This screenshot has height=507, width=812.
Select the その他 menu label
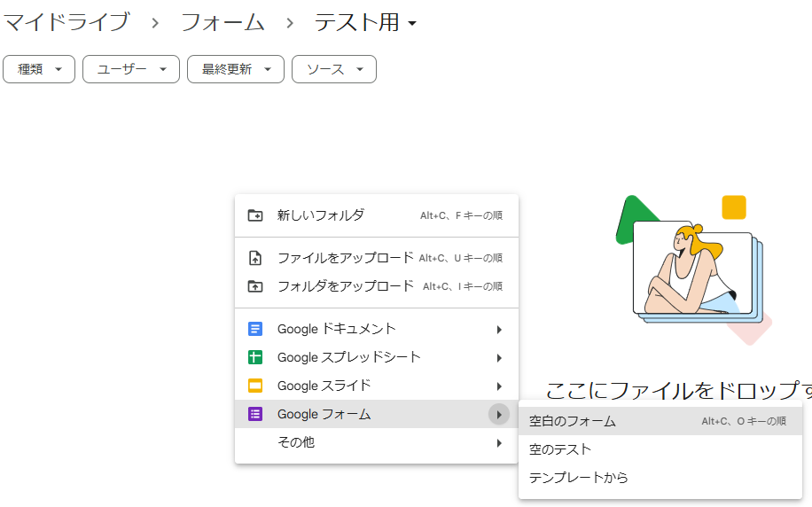[x=296, y=442]
